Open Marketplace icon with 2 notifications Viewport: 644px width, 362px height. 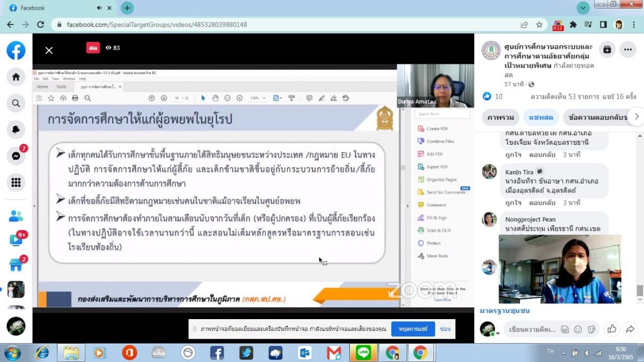[x=16, y=265]
